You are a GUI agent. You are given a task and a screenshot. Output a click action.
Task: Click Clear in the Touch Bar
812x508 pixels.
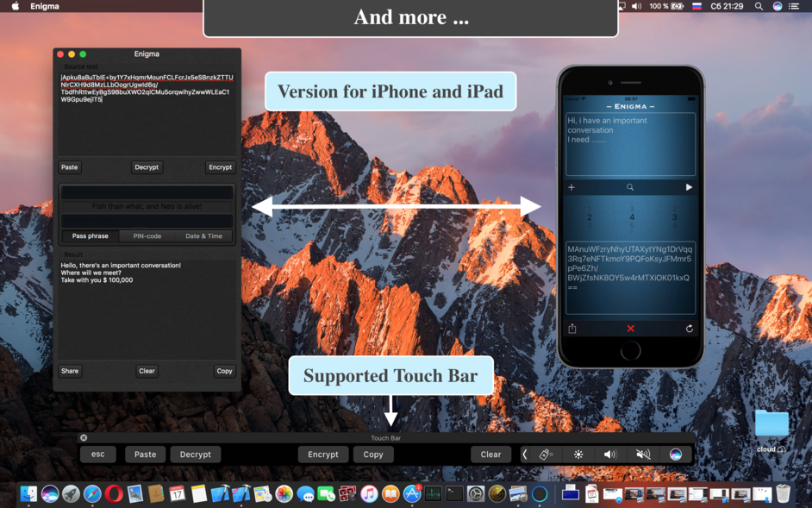(x=491, y=455)
